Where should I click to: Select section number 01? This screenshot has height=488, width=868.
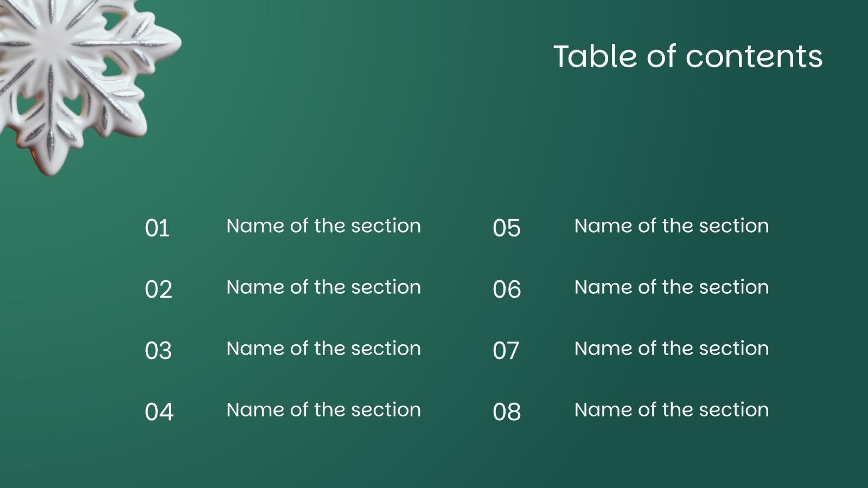tap(157, 228)
